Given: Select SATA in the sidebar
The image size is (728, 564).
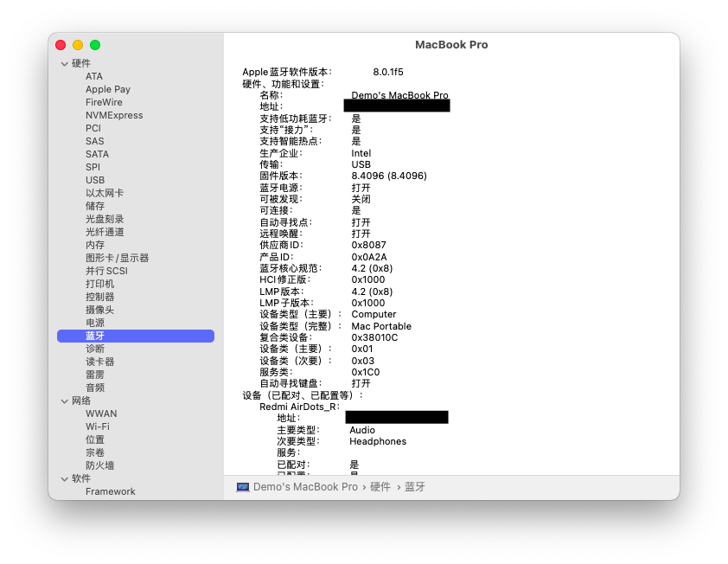Looking at the screenshot, I should (x=97, y=154).
